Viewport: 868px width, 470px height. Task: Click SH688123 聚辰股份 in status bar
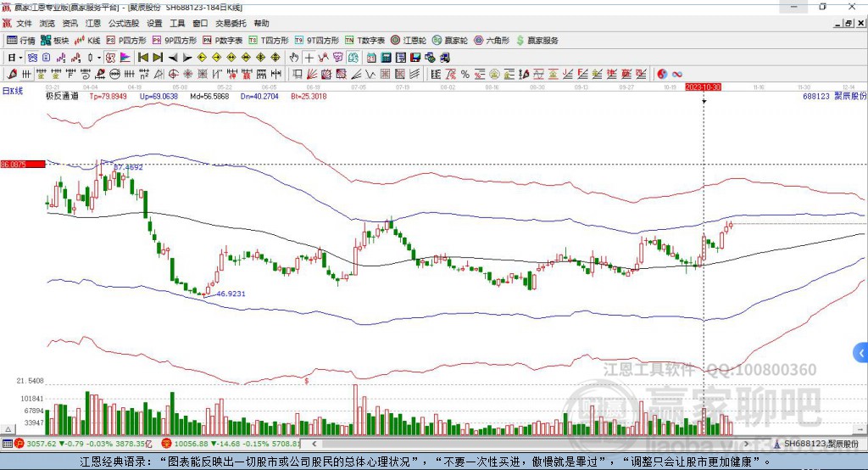click(821, 444)
